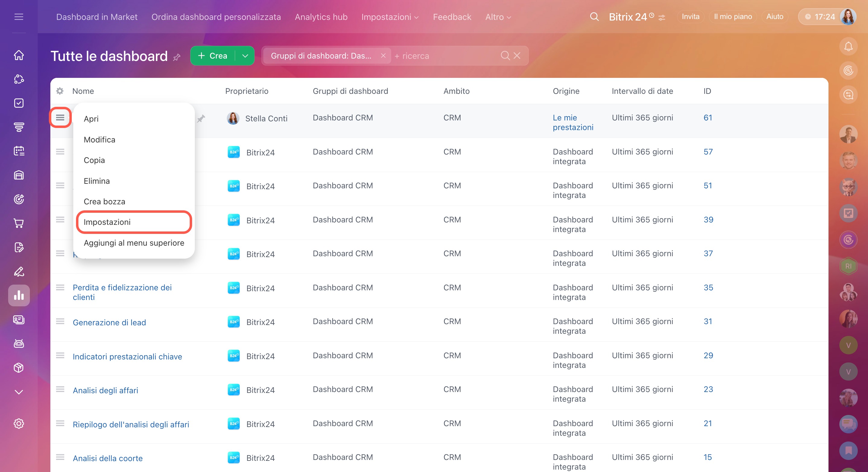Screen dimensions: 868x472
Task: Open the notifications bell icon
Action: [848, 46]
